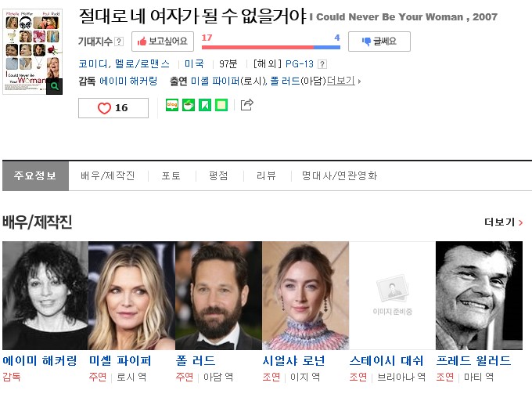532x401 pixels.
Task: Share to Naver cafe cup icon
Action: [x=189, y=105]
